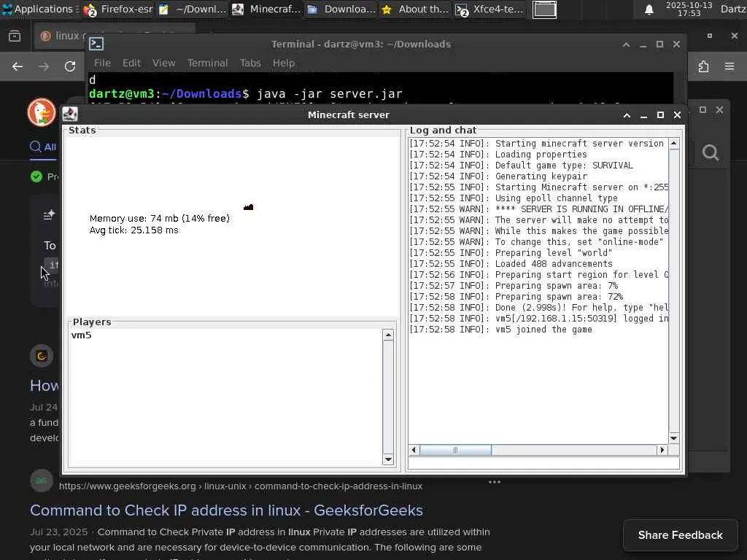Open the GeeksforGeeks result title link
The width and height of the screenshot is (747, 560).
[x=226, y=510]
